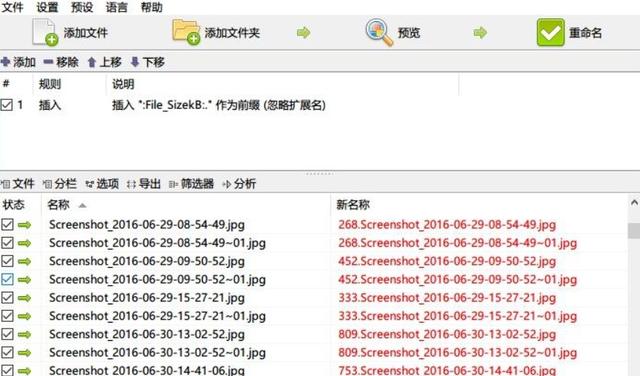The image size is (640, 376).
Task: Click green arrow beside Screenshot_2016-06-29-09-50-52.jpg
Action: (24, 261)
